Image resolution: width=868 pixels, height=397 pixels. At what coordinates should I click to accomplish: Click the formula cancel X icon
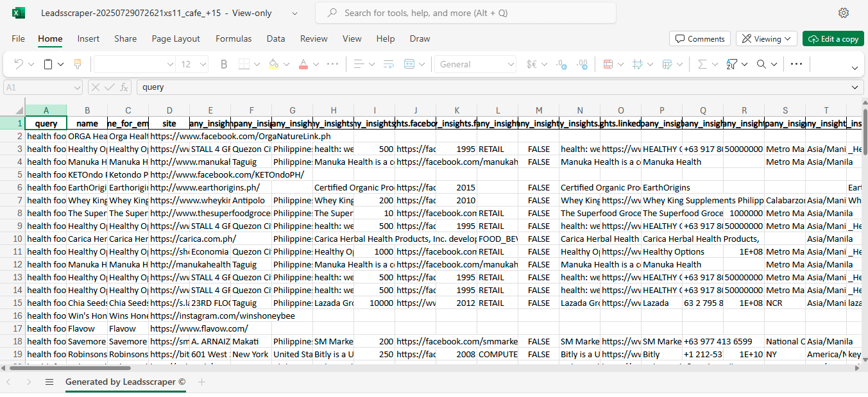pos(96,87)
